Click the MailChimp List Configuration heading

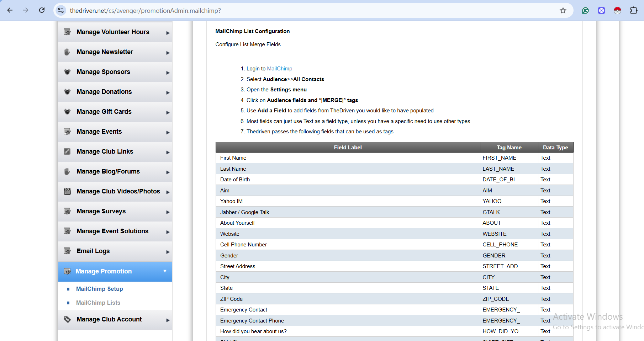[253, 31]
